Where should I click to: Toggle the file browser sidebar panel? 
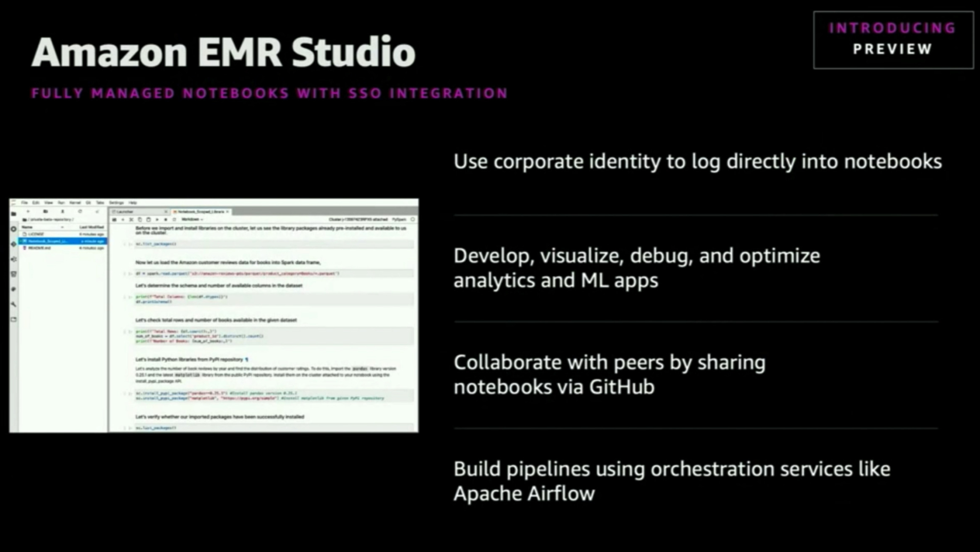pos(13,214)
